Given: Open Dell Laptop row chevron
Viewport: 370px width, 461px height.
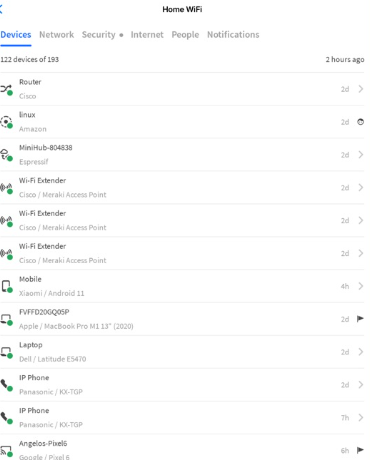Looking at the screenshot, I should [x=361, y=352].
